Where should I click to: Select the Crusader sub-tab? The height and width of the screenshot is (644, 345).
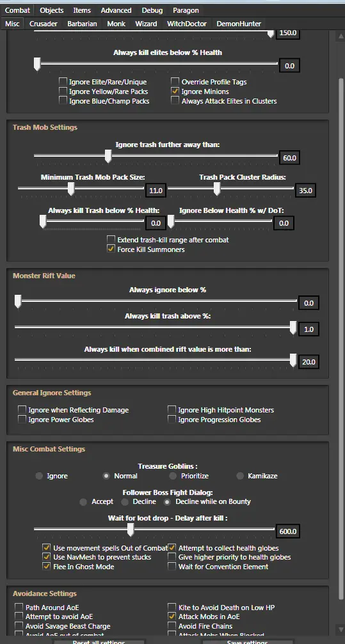point(43,24)
